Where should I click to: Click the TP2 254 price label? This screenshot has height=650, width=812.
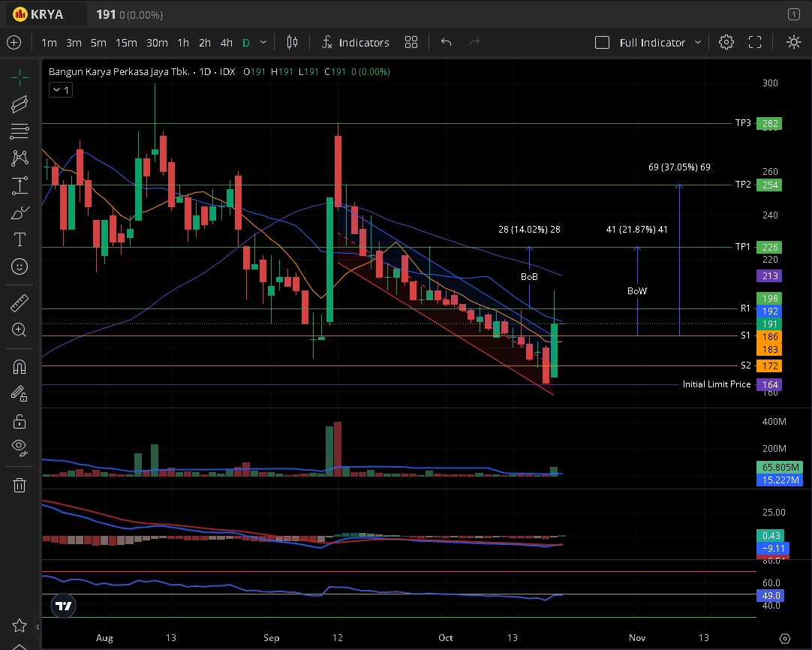click(x=770, y=185)
